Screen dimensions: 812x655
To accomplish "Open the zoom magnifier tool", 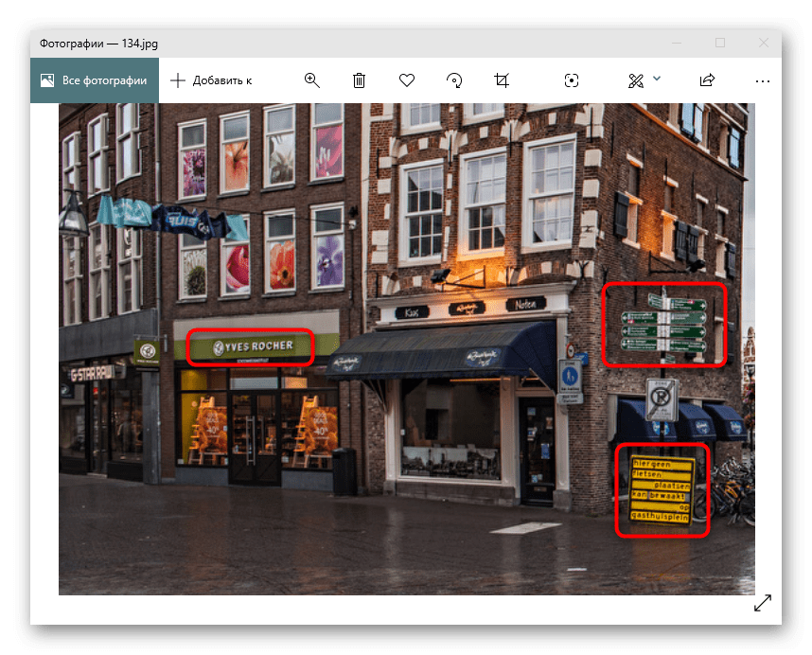I will 312,80.
